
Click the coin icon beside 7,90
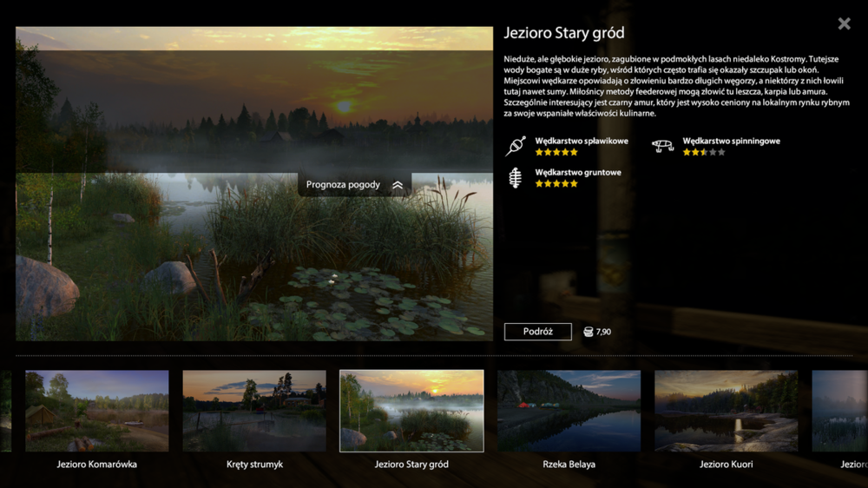coord(588,332)
